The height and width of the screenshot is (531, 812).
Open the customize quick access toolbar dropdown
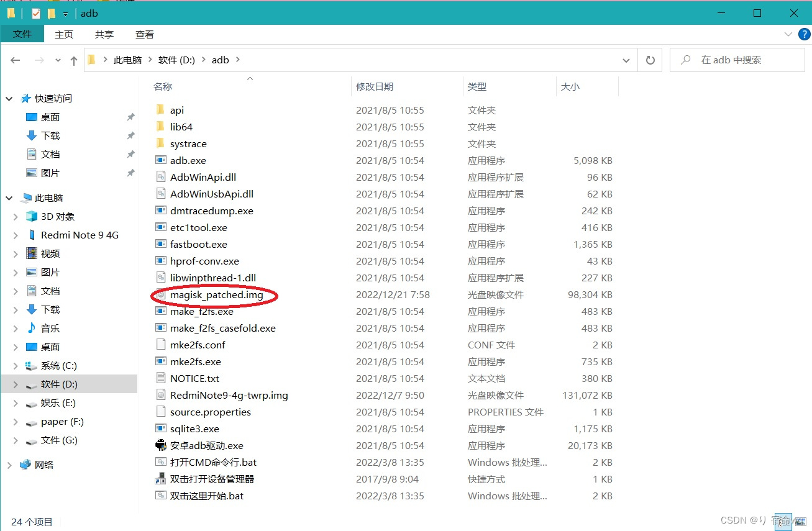65,14
